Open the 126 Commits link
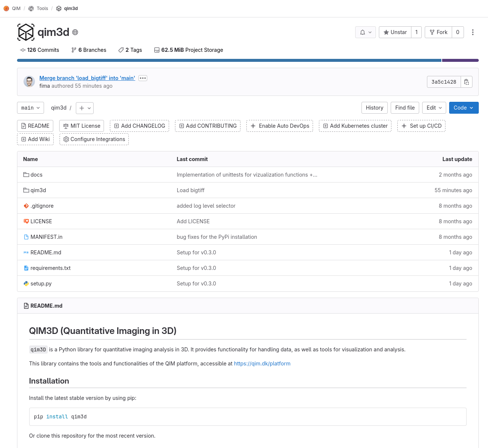This screenshot has width=488, height=448. point(40,50)
